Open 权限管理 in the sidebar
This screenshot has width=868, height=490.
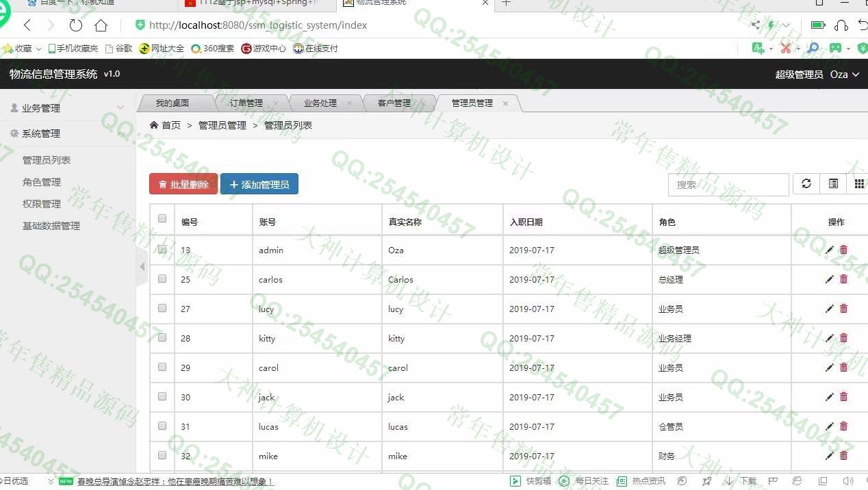pos(42,204)
